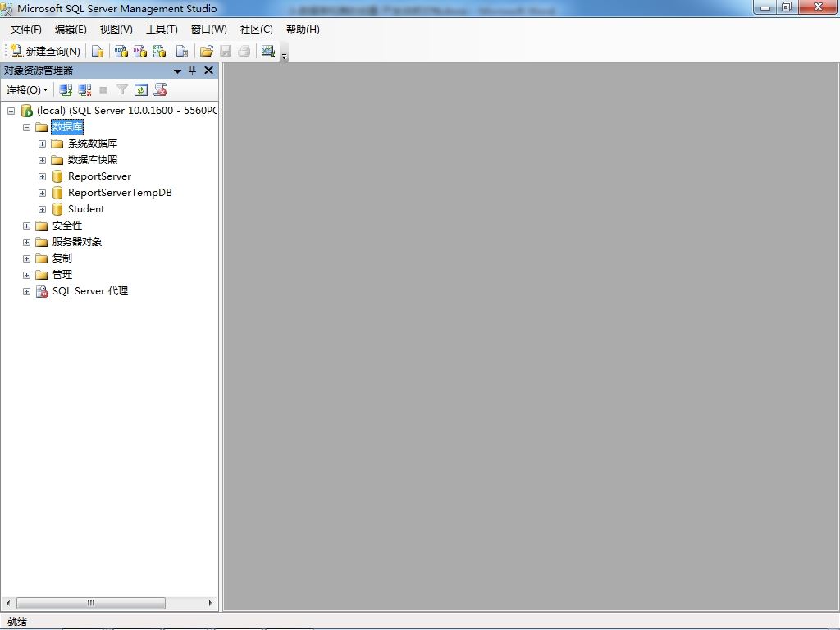The height and width of the screenshot is (630, 840).
Task: Collapse the 数据库 folder node
Action: (26, 127)
